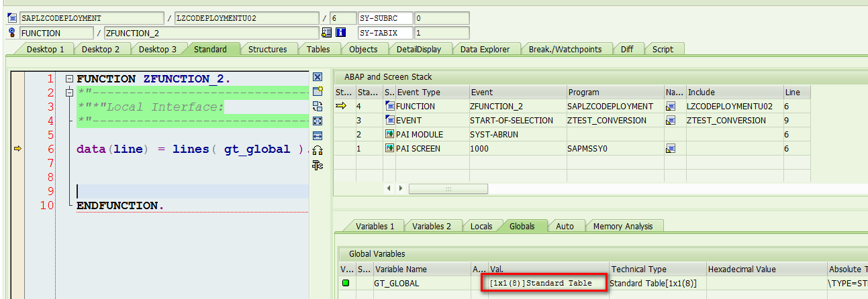Click the ZTEST_CONVERSION program cell
The image size is (868, 299).
point(615,120)
